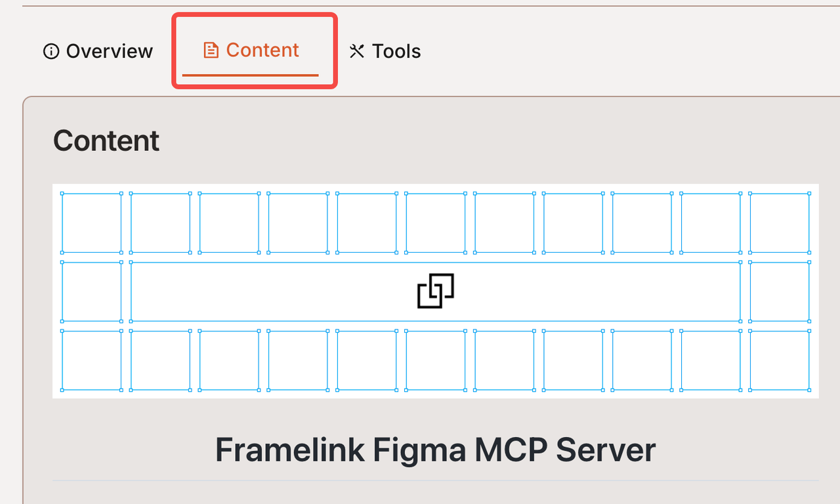This screenshot has width=840, height=504.
Task: Click the divider line under the Framelink heading
Action: coord(436,480)
